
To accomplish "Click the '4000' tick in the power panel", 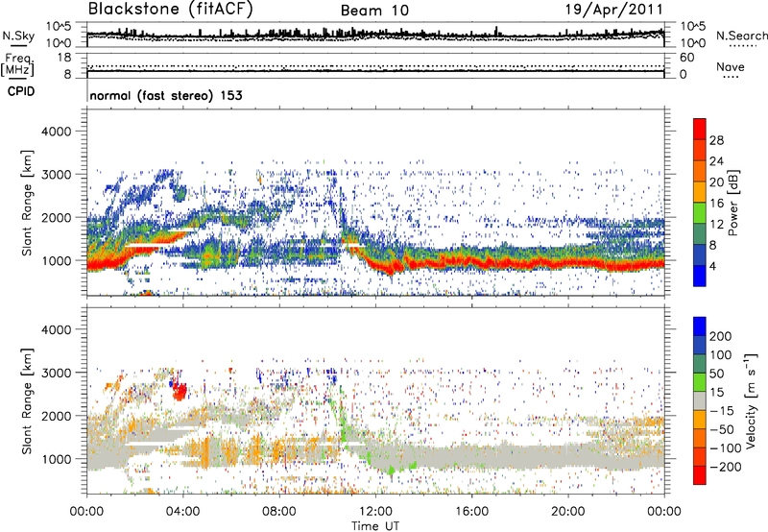I will [57, 132].
